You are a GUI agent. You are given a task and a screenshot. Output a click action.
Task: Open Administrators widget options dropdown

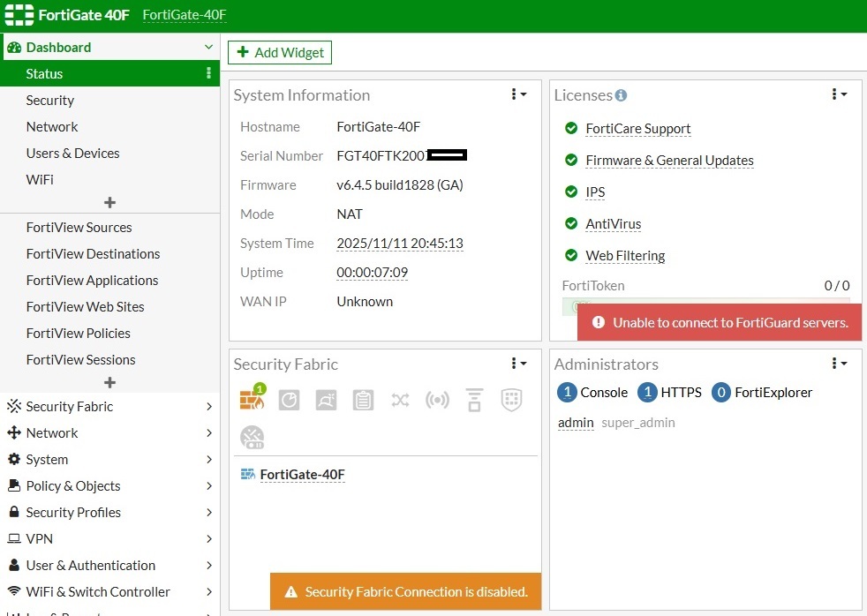tap(840, 364)
